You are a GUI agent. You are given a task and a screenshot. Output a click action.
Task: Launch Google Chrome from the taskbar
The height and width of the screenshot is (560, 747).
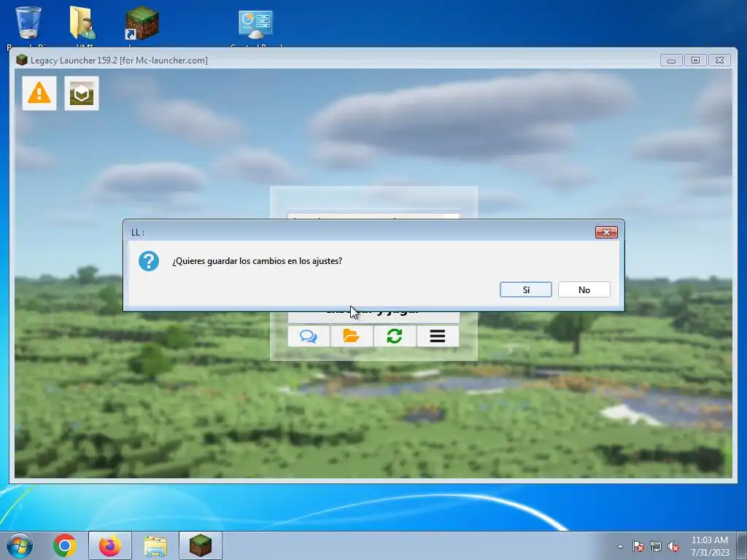[x=65, y=545]
